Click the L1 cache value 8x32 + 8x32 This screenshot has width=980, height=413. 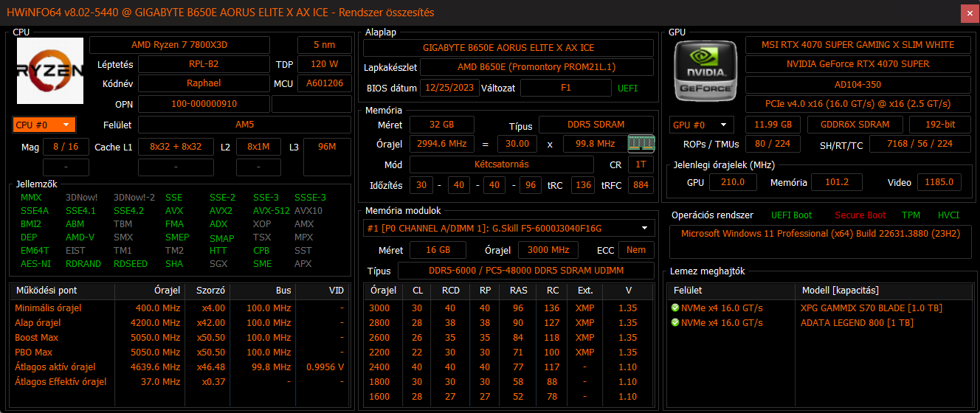tap(176, 147)
